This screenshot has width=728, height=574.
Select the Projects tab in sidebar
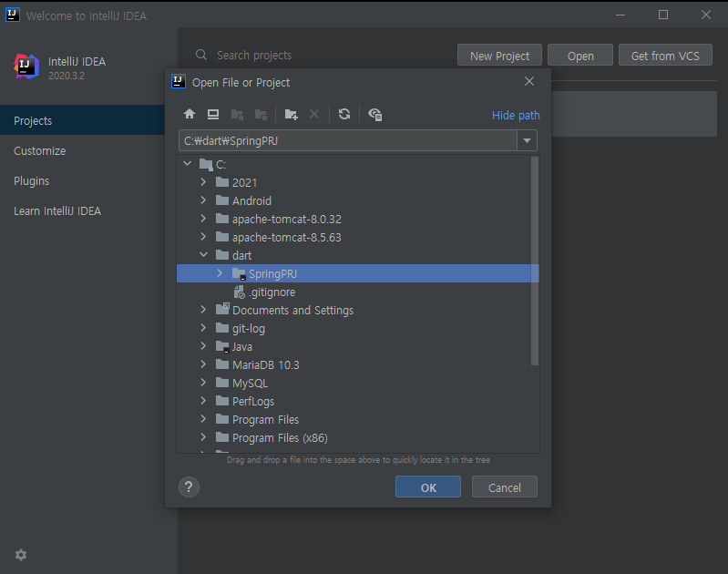pos(82,120)
